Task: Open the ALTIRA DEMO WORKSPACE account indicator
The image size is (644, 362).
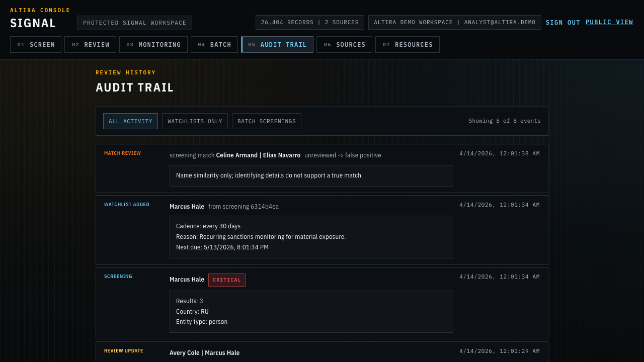Action: pos(455,22)
